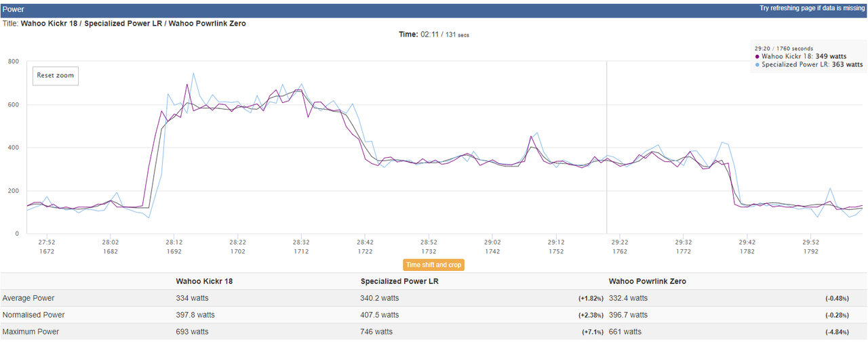The width and height of the screenshot is (868, 344).
Task: Click the 396.7 watts cell
Action: (628, 315)
